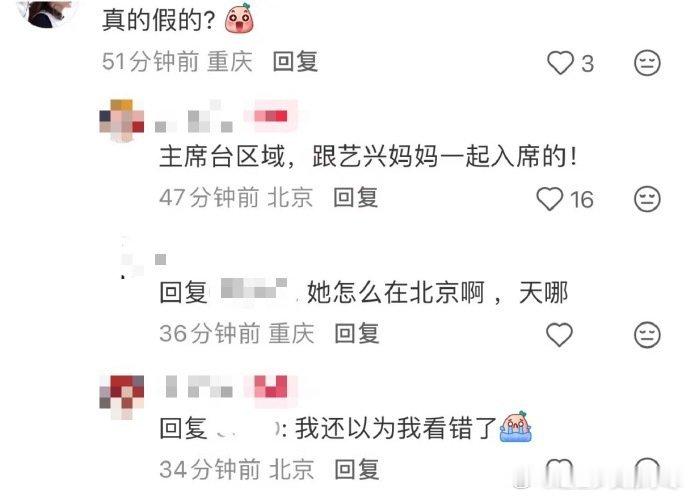Image resolution: width=690 pixels, height=497 pixels.
Task: Tap the dislike face on the 她怎么在北京啊 reply
Action: [647, 335]
